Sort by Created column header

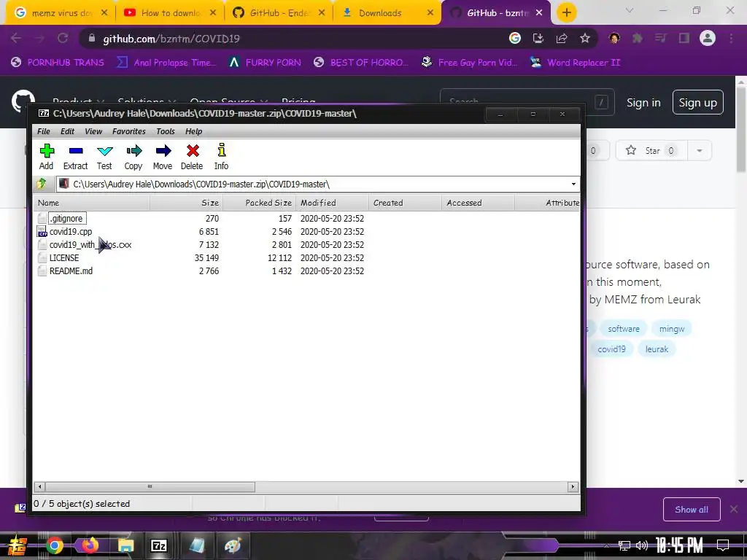coord(405,203)
